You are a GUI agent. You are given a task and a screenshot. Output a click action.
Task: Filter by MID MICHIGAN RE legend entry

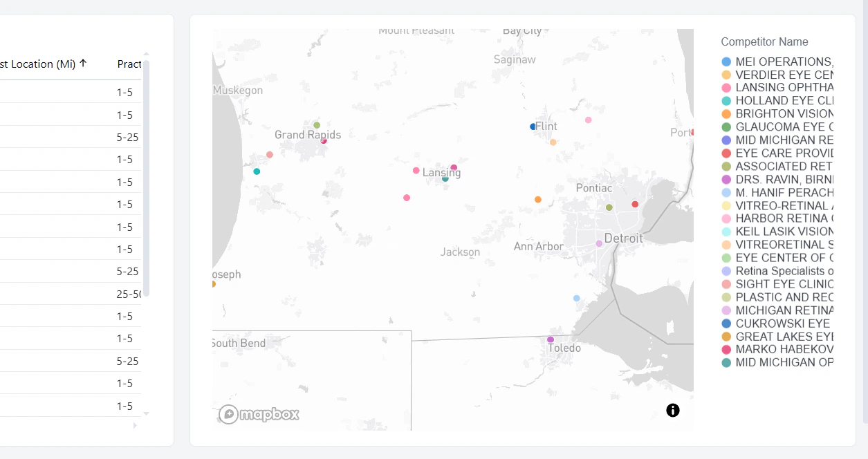[777, 140]
